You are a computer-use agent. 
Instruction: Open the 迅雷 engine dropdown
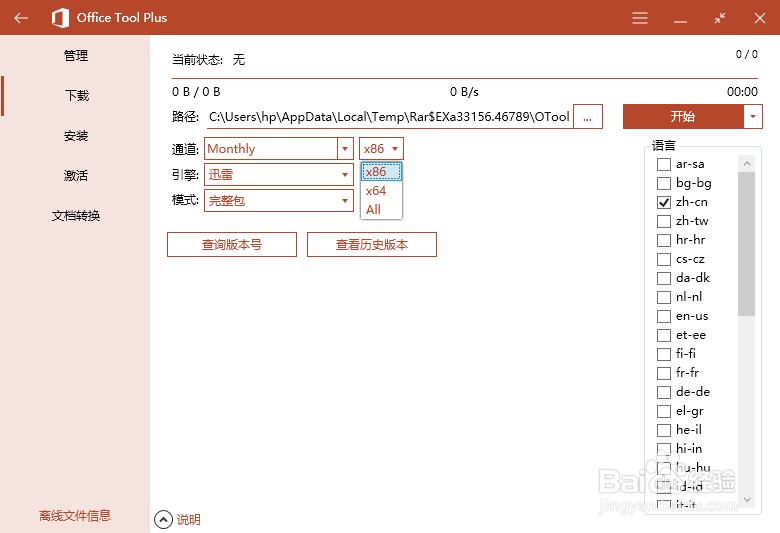pos(279,175)
